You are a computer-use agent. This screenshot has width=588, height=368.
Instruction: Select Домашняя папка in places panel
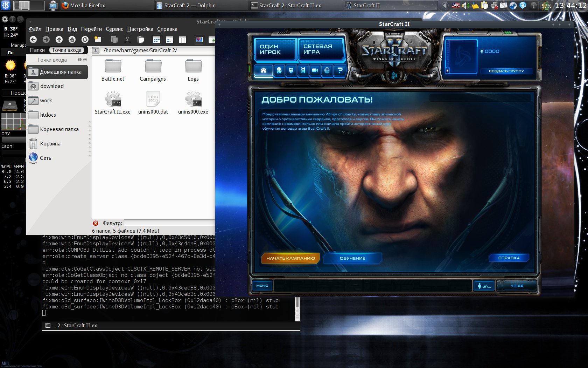coord(57,72)
